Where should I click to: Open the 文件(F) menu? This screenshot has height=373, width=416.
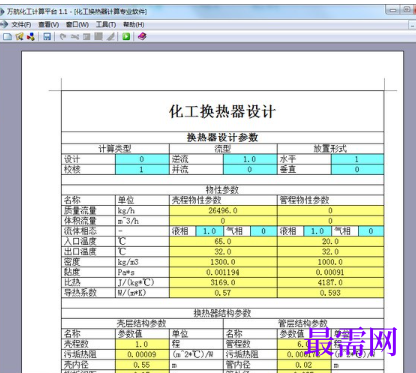tap(21, 24)
